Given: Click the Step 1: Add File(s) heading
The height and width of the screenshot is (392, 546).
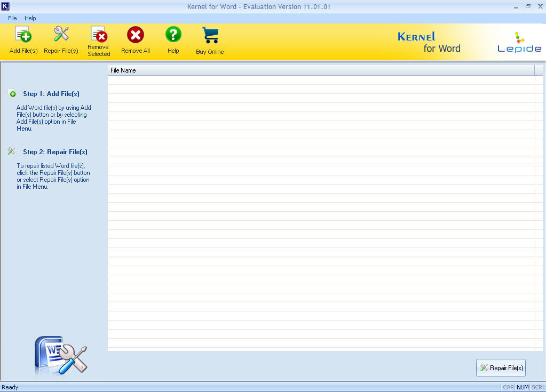Looking at the screenshot, I should pos(51,93).
